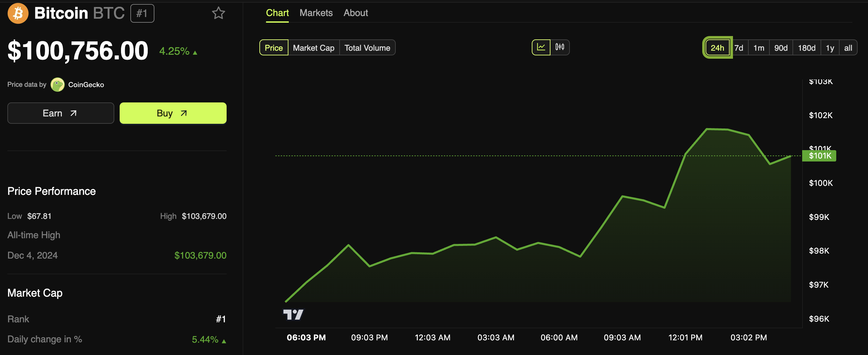The image size is (868, 355).
Task: Click the CoinGecko gecko logo
Action: 57,84
